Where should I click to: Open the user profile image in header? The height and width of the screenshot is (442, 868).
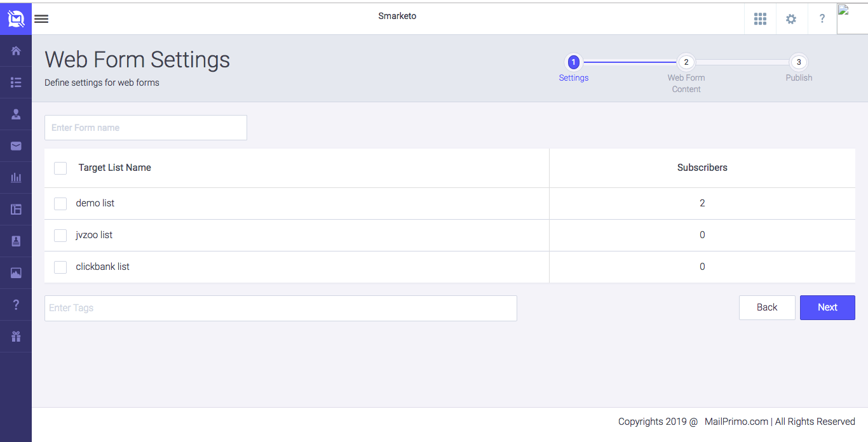coord(852,18)
